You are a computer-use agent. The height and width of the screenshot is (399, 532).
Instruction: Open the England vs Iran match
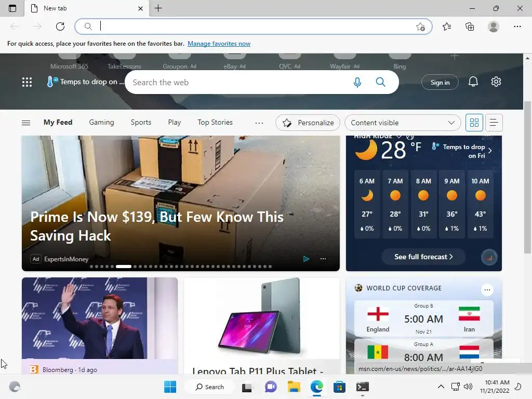click(423, 318)
